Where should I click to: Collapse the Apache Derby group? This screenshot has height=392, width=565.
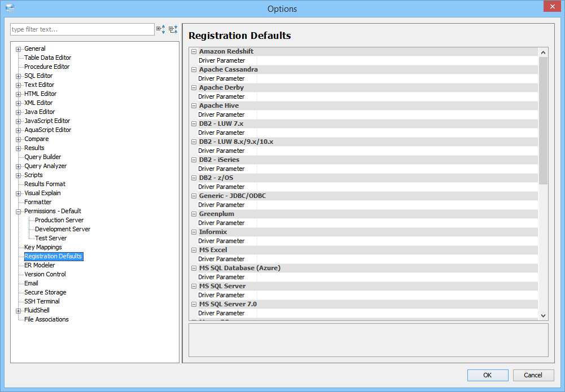tap(194, 87)
